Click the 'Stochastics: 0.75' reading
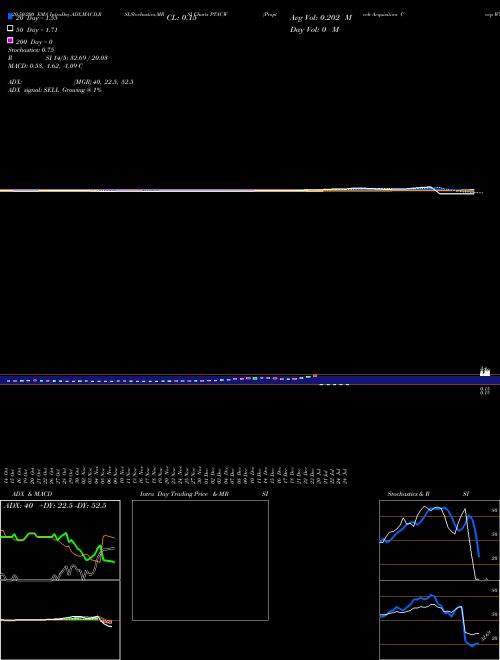The width and height of the screenshot is (500, 660). pyautogui.click(x=31, y=50)
